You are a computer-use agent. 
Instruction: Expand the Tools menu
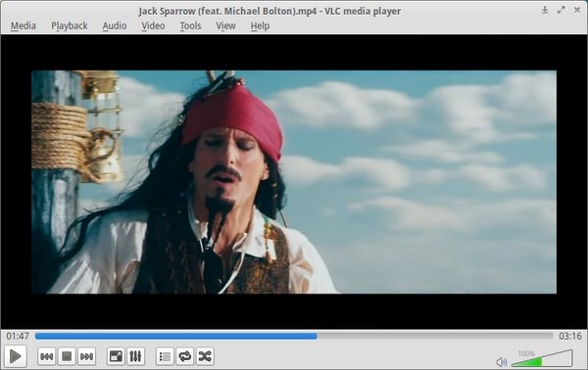tap(190, 25)
